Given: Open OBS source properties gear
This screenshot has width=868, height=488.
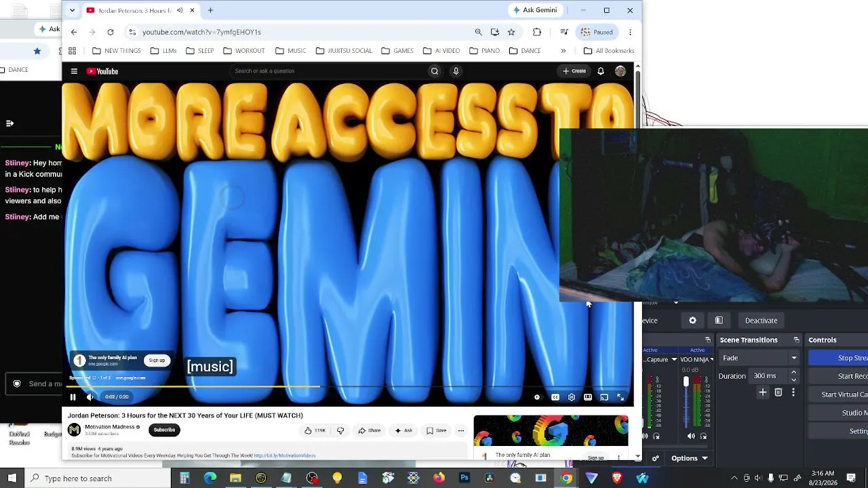Looking at the screenshot, I should 692,321.
